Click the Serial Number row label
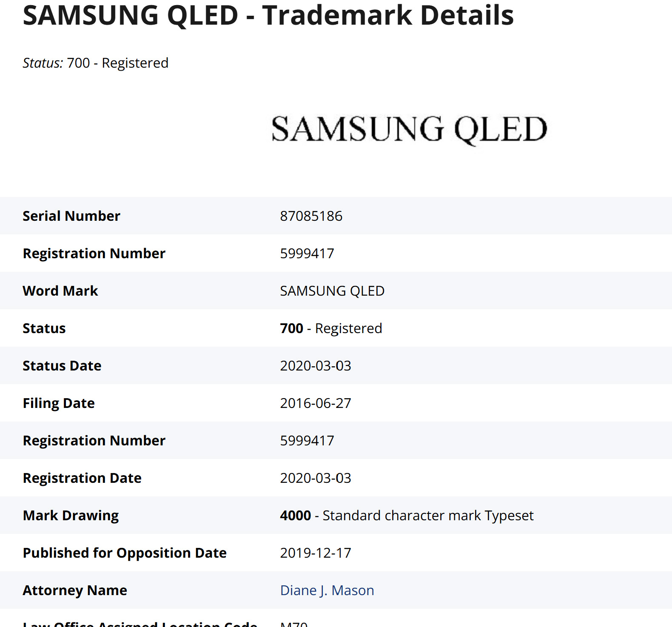 click(x=71, y=216)
